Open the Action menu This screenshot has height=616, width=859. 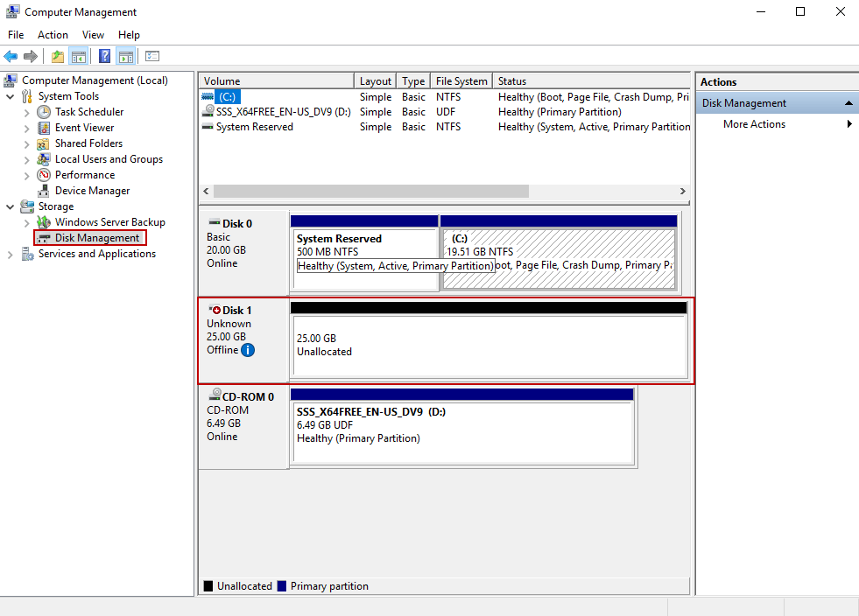coord(53,34)
